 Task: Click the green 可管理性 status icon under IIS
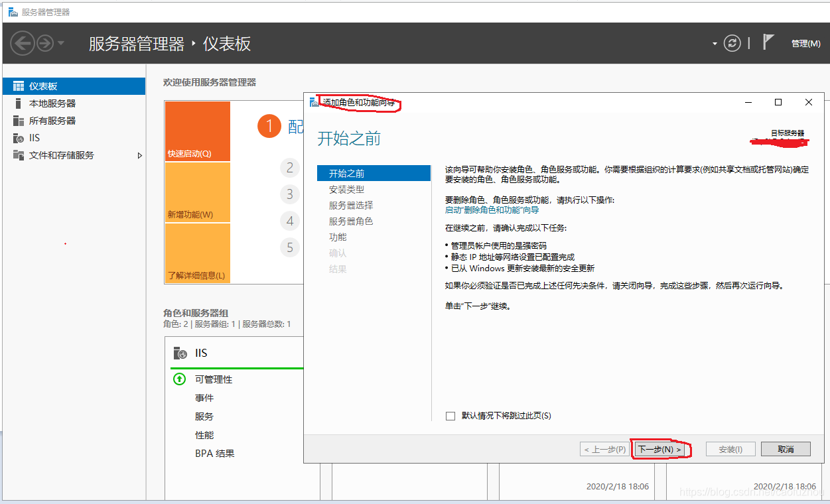178,379
